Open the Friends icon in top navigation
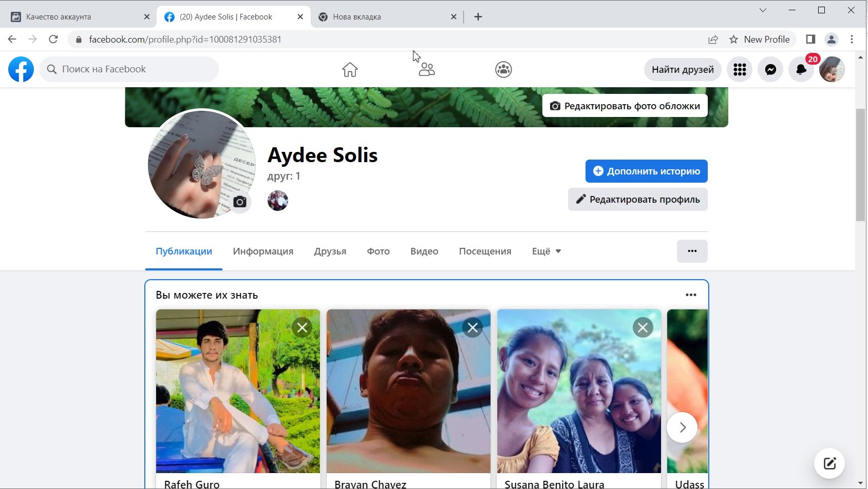The height and width of the screenshot is (489, 868). (426, 69)
